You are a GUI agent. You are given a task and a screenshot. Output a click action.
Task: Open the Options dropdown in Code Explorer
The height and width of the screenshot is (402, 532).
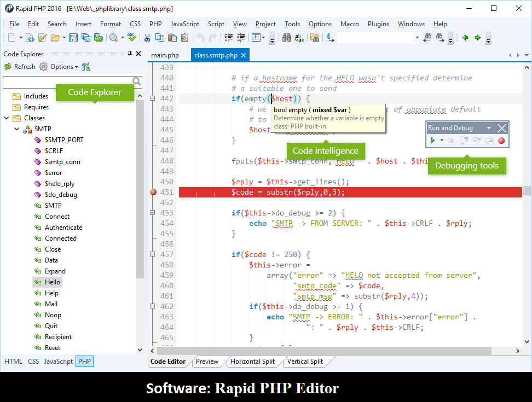(x=63, y=67)
